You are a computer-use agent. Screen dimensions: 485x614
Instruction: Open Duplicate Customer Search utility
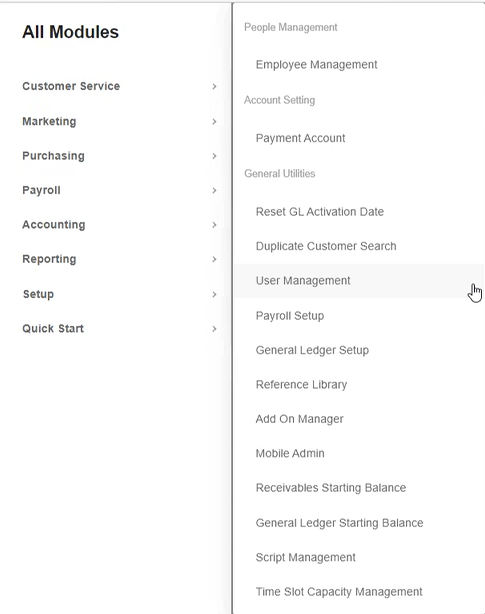tap(326, 246)
